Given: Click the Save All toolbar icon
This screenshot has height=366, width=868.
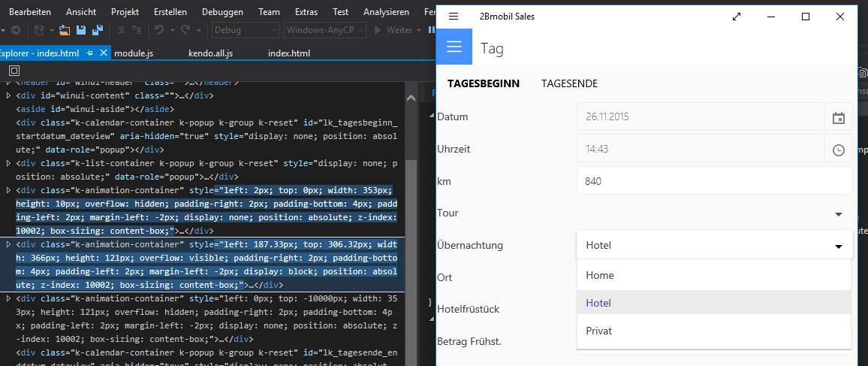Looking at the screenshot, I should (98, 30).
